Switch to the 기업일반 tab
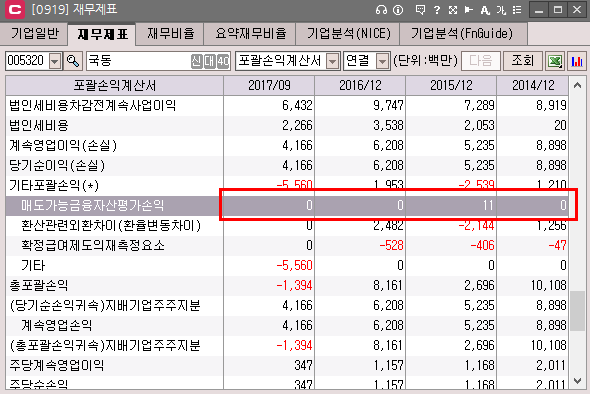Viewport: 590px width, 394px height. click(35, 33)
